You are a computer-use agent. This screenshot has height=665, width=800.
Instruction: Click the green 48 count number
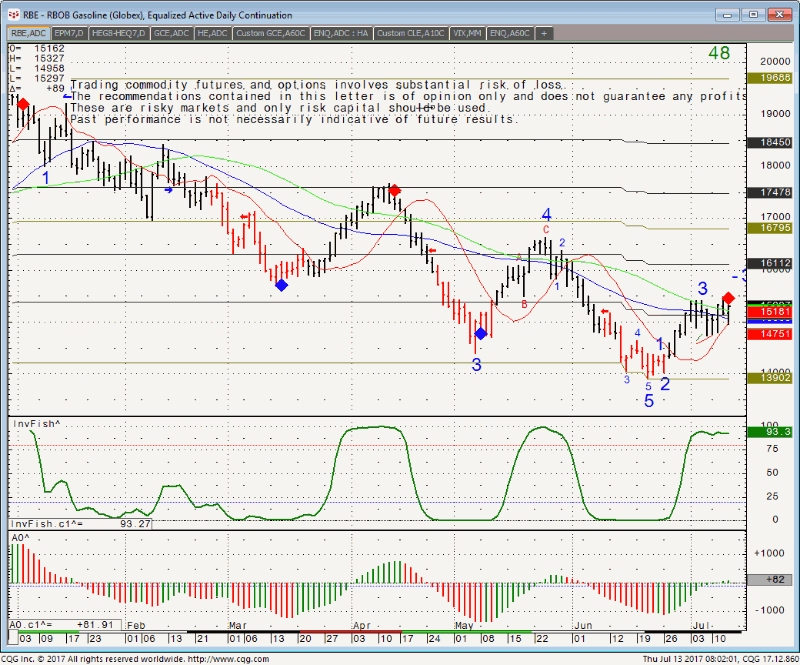point(719,53)
